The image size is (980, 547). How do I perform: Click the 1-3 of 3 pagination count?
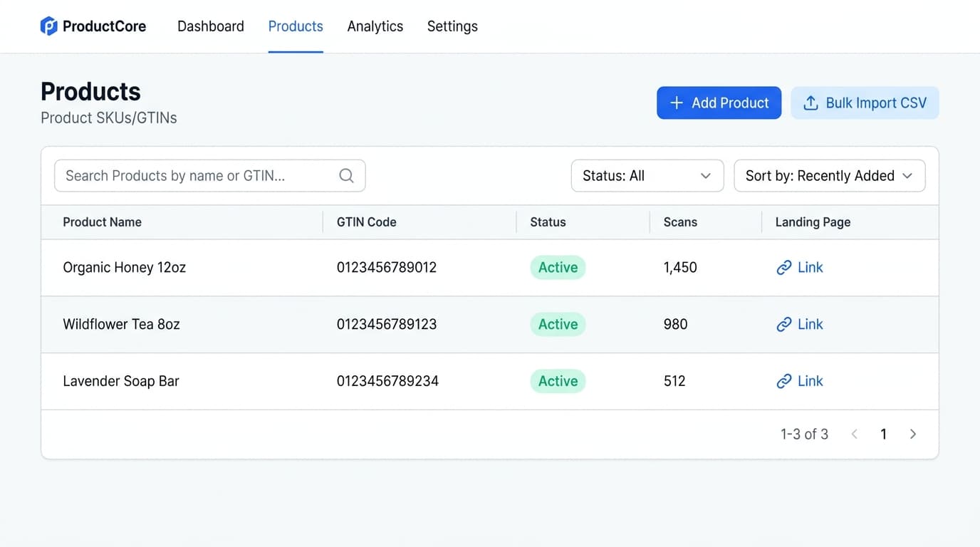coord(804,434)
